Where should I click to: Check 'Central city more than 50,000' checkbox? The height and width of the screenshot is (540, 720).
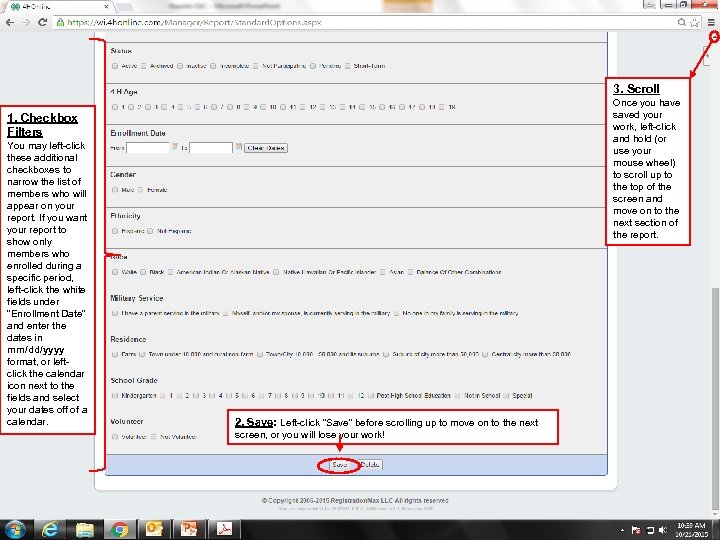pos(485,354)
